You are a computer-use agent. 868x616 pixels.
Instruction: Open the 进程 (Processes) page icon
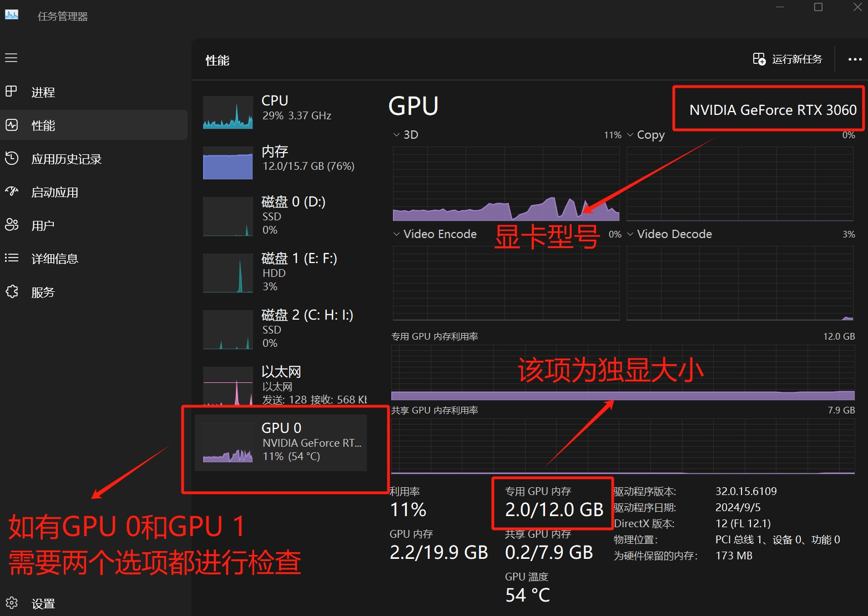[12, 92]
